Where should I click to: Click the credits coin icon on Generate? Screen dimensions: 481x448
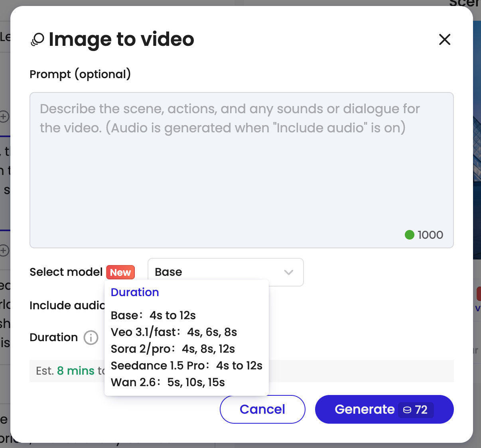pos(407,410)
